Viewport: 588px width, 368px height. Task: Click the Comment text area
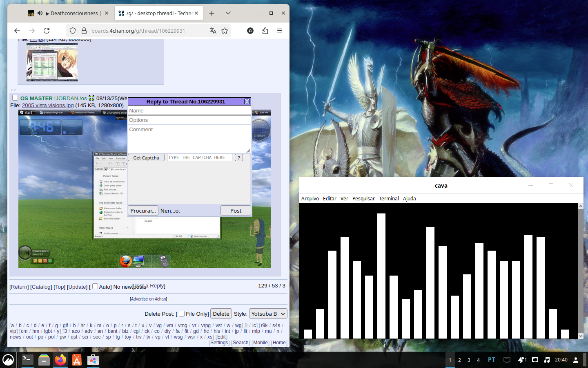point(189,139)
